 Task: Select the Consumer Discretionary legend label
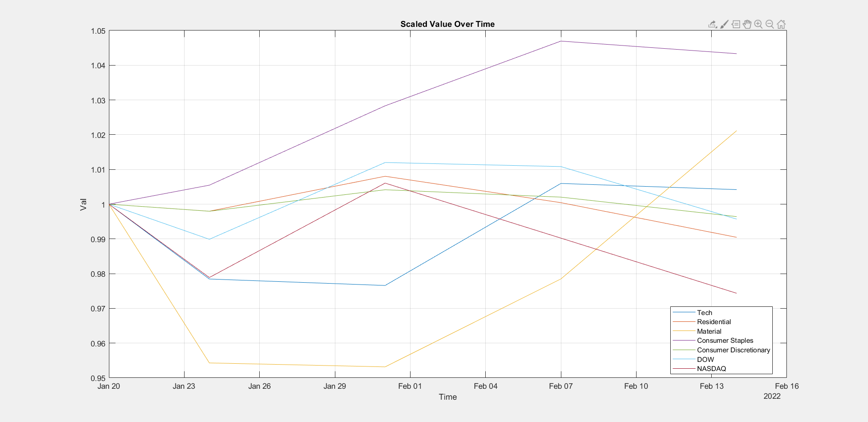pyautogui.click(x=733, y=350)
